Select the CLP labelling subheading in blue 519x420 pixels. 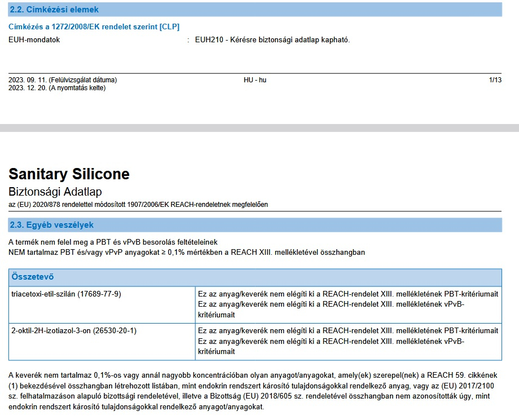coord(94,27)
